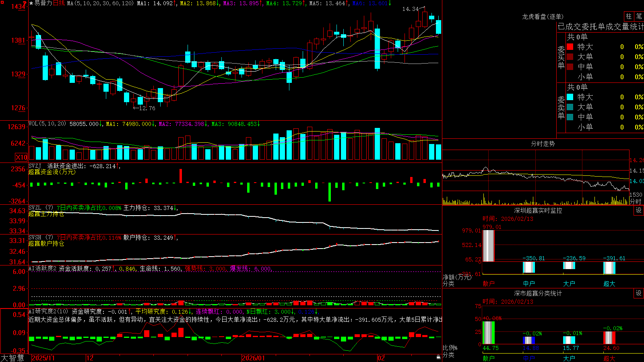Click cyan 特大 sell order color swatch
Image resolution: width=644 pixels, height=362 pixels.
(570, 97)
